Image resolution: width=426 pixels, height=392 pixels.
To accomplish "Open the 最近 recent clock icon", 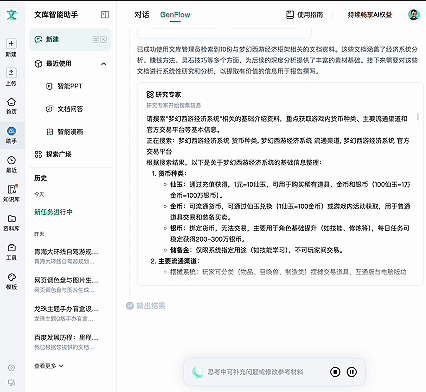I will [11, 160].
